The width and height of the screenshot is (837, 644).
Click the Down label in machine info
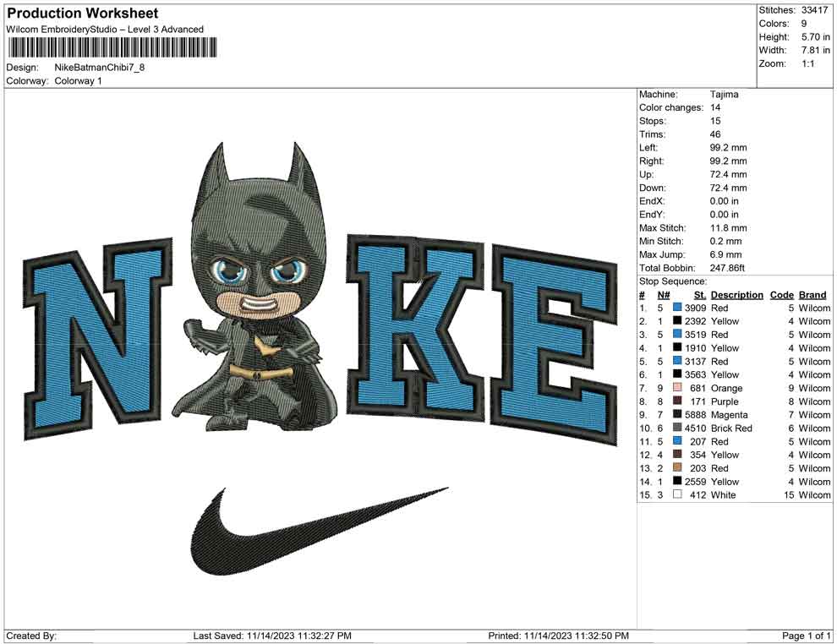click(x=653, y=188)
